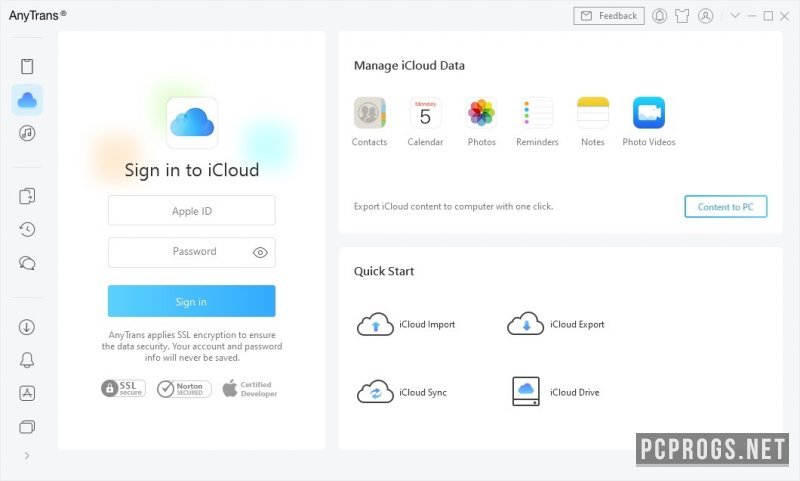Start iCloud Import
The image size is (800, 481).
pos(406,324)
